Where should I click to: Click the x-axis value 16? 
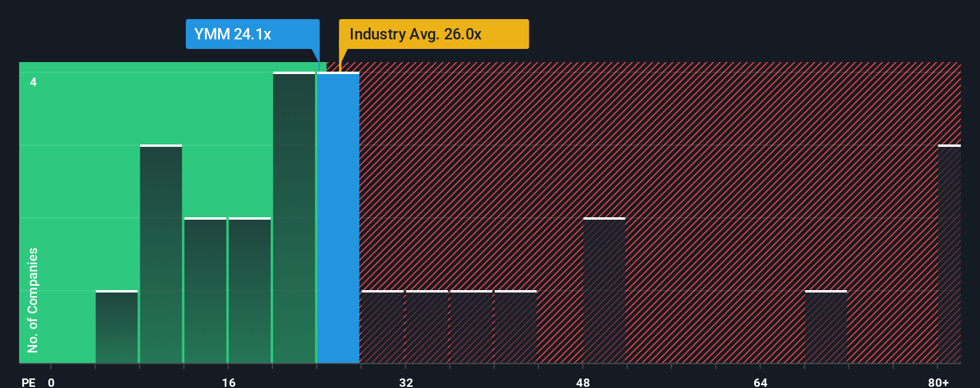[229, 382]
